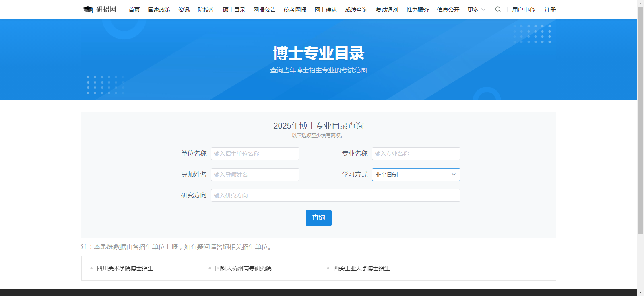The image size is (644, 296).
Task: Click into the 专业名称 text box
Action: click(416, 154)
